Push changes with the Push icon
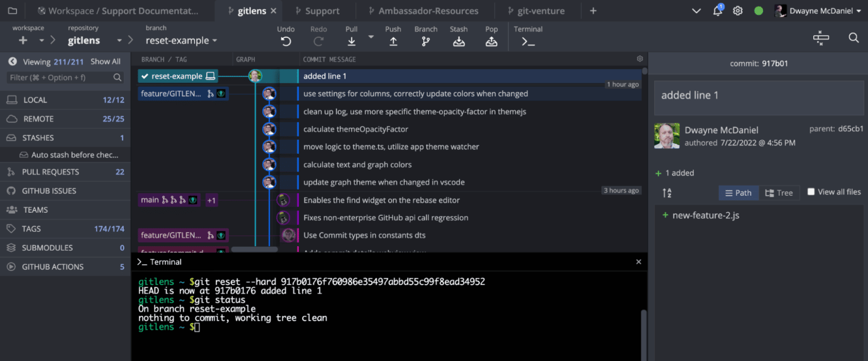 pyautogui.click(x=393, y=41)
